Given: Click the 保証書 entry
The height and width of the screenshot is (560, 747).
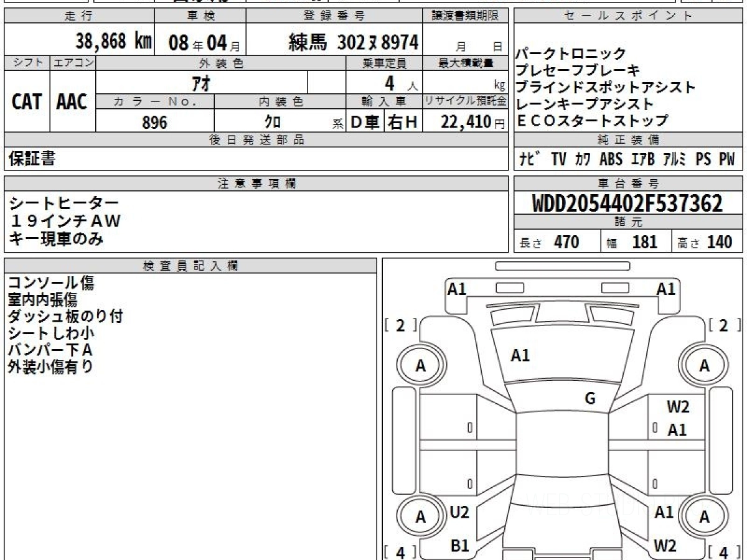Looking at the screenshot, I should (32, 159).
